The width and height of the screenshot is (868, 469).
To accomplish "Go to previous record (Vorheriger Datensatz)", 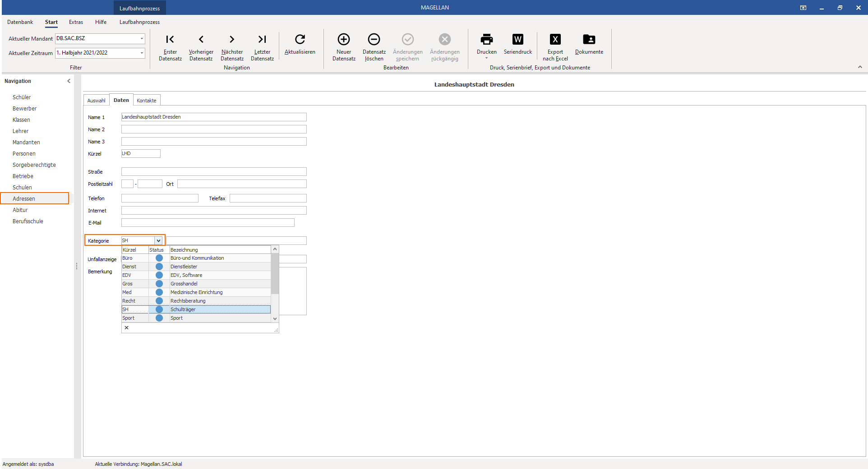I will pos(201,47).
